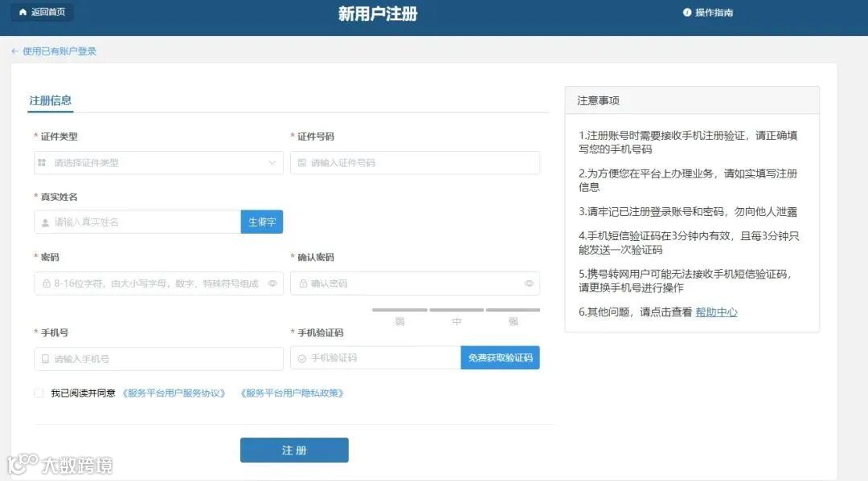
Task: Focus the 确认密码 input field
Action: (x=416, y=283)
